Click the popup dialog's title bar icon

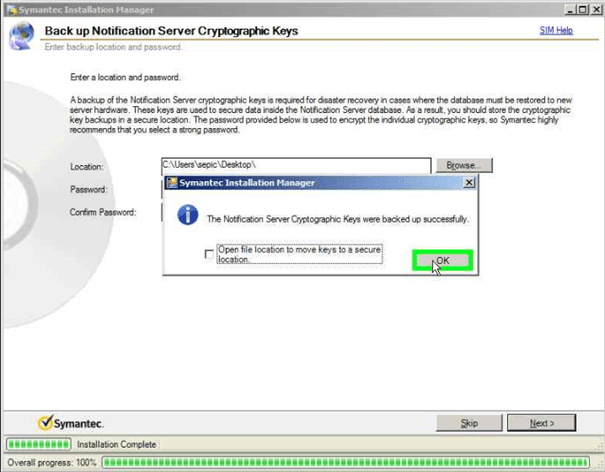point(172,183)
